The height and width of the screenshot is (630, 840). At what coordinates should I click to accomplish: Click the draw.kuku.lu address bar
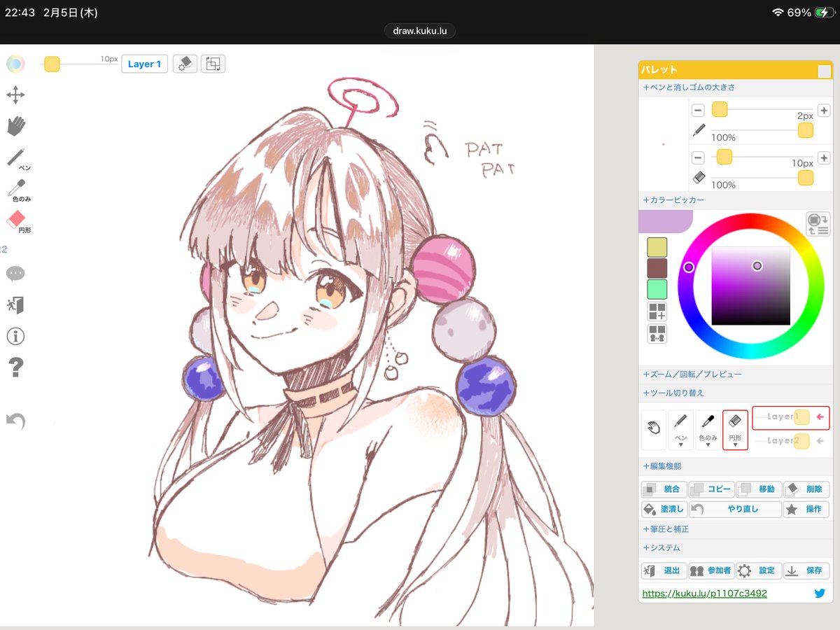pyautogui.click(x=420, y=31)
